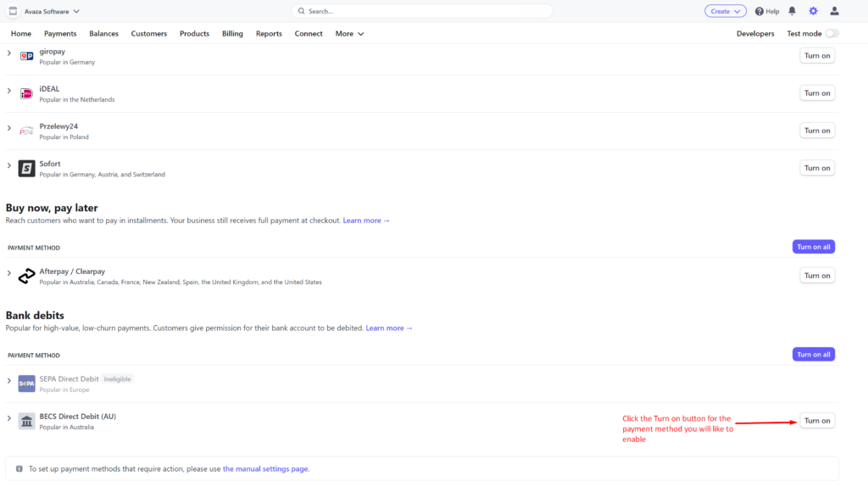Image resolution: width=868 pixels, height=487 pixels.
Task: Expand the Afterpay / Clearpay row chevron
Action: pos(8,273)
